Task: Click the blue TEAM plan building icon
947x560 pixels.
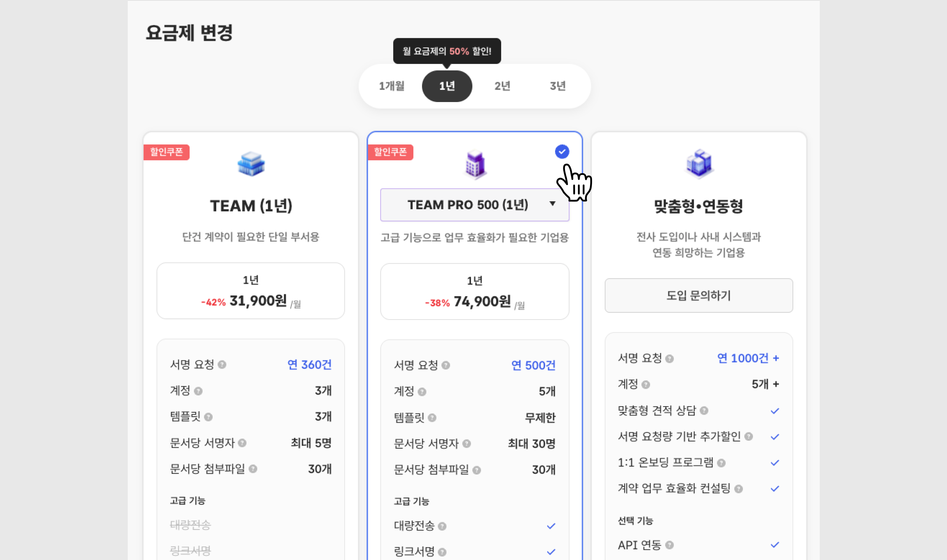Action: coord(251,164)
